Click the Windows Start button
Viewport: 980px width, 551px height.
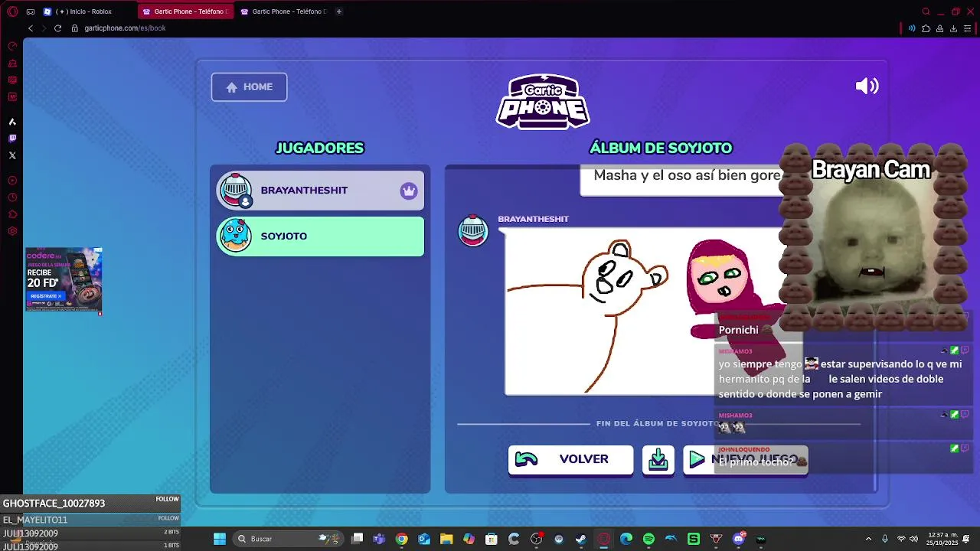(220, 539)
